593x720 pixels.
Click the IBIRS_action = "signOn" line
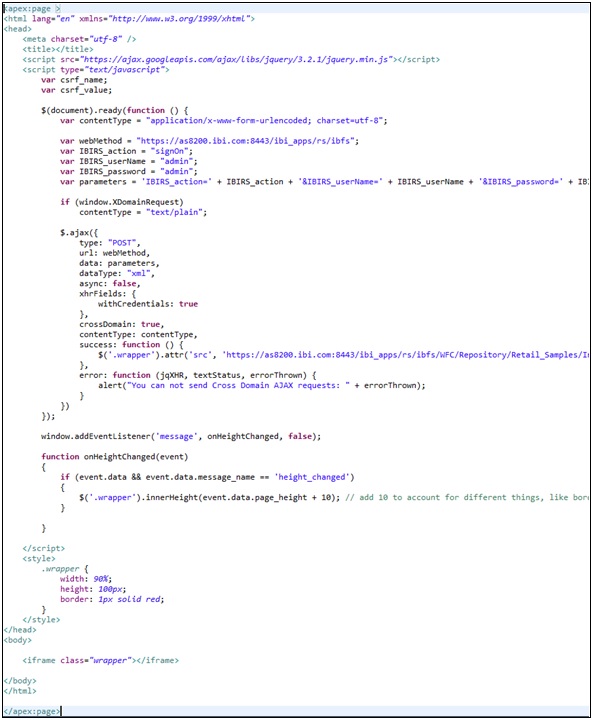click(126, 151)
